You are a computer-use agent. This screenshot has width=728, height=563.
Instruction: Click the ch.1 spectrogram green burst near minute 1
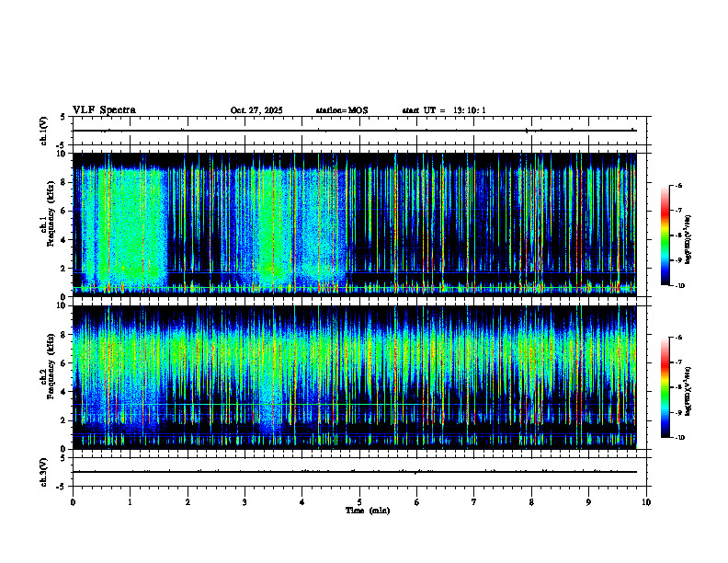pyautogui.click(x=132, y=227)
